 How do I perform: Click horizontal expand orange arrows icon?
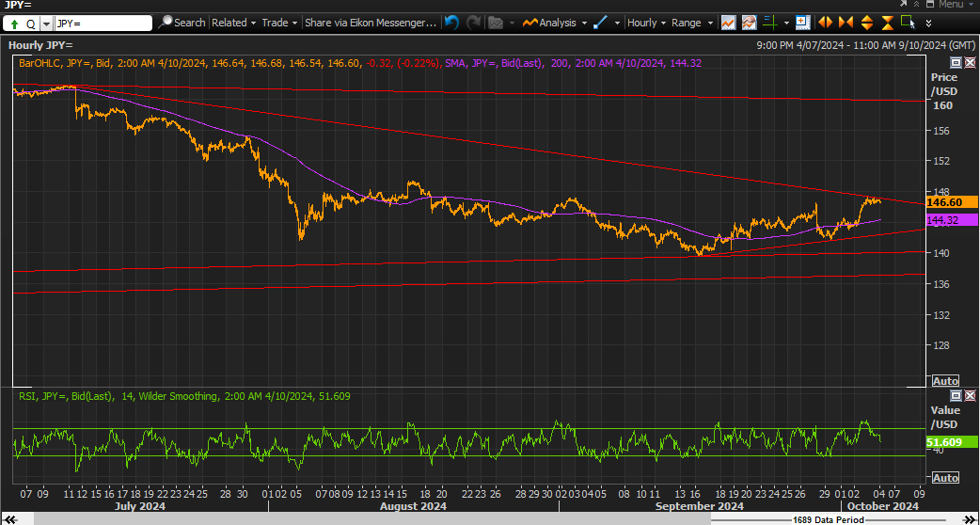[825, 23]
